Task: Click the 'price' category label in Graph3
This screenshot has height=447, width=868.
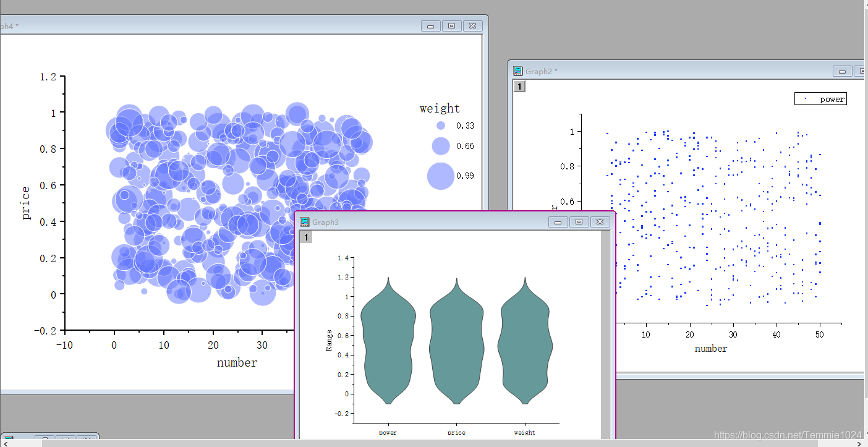Action: point(456,433)
